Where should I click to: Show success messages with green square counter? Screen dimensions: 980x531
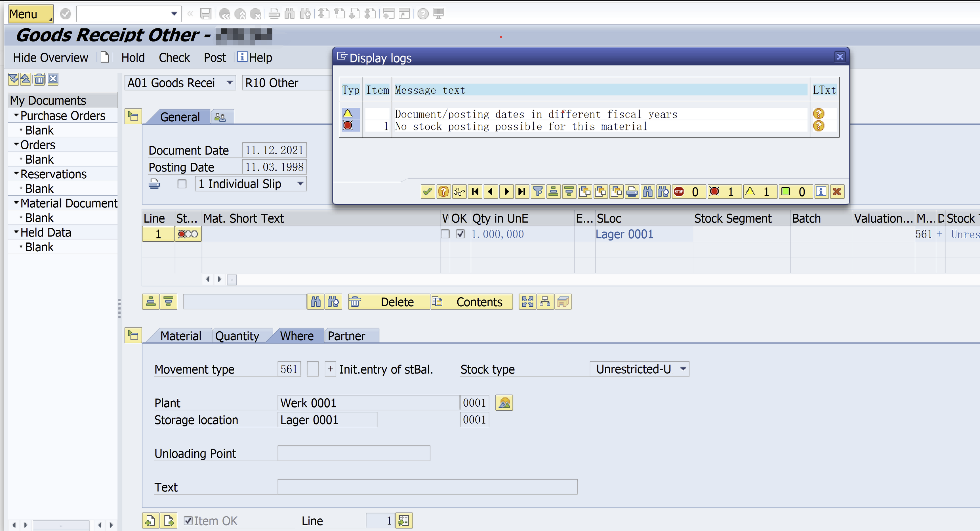click(x=796, y=191)
